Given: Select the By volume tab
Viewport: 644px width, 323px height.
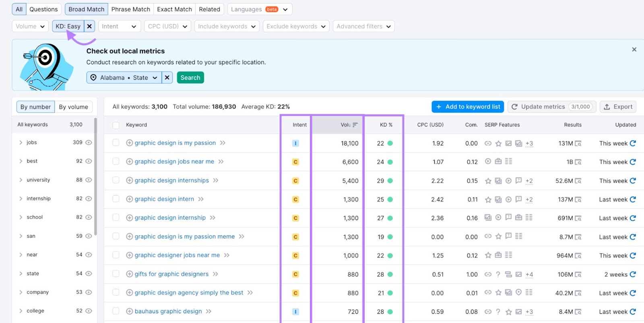Looking at the screenshot, I should click(73, 107).
